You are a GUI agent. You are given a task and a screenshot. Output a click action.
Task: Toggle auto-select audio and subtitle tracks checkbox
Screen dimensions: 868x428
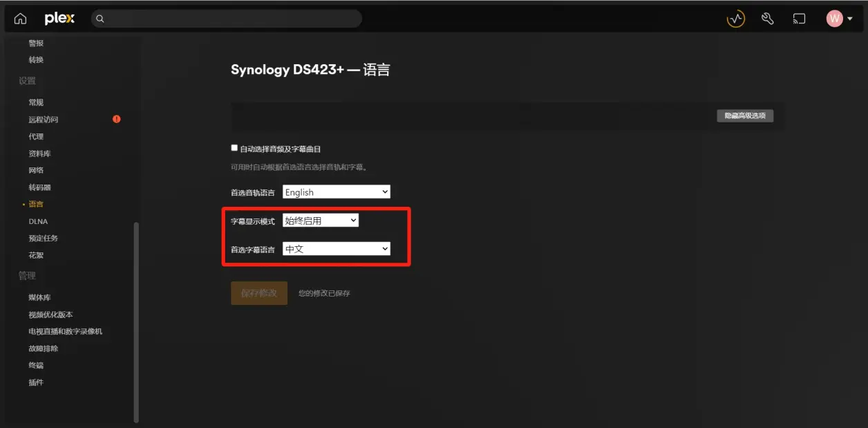(x=234, y=148)
